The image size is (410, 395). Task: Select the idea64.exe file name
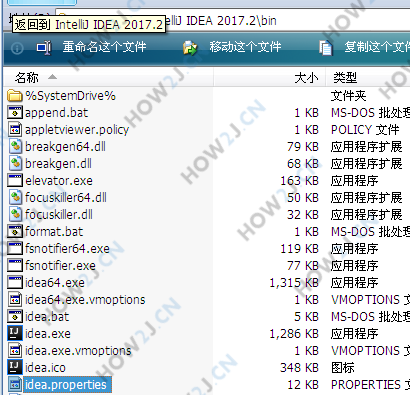pos(55,283)
